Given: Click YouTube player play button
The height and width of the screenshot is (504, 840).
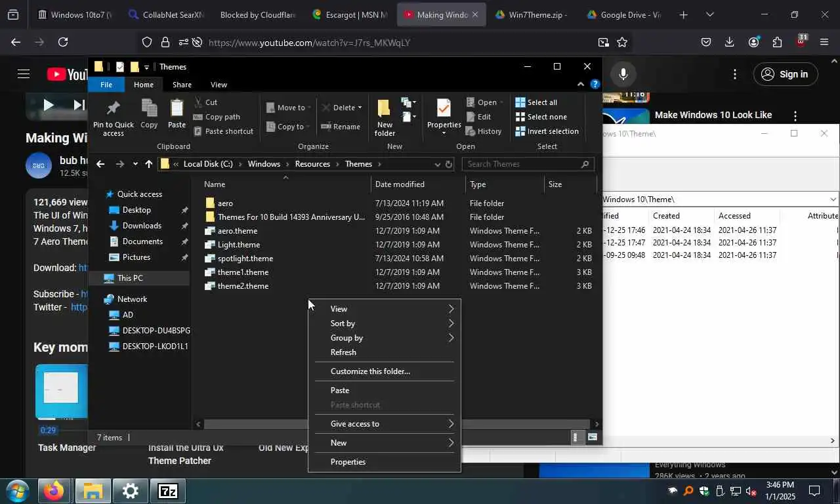Looking at the screenshot, I should coord(48,104).
